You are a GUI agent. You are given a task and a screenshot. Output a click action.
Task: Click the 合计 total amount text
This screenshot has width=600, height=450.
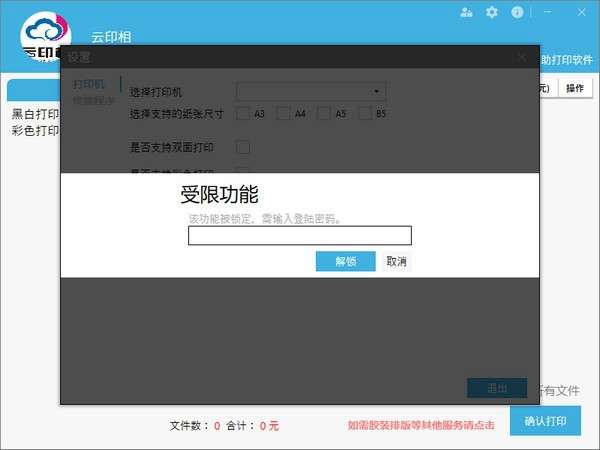click(253, 426)
